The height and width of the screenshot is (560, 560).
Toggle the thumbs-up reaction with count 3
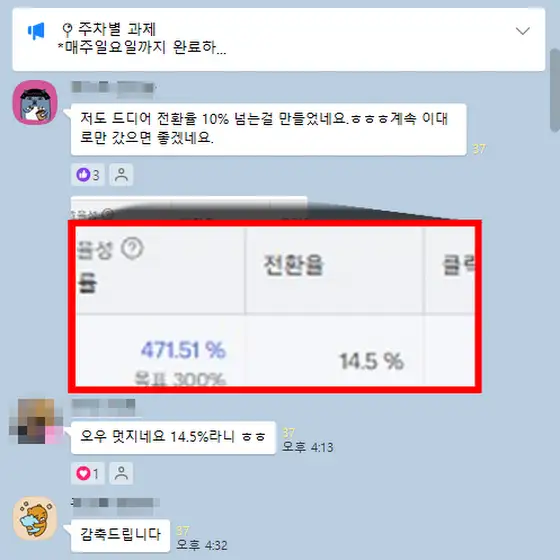[x=88, y=175]
